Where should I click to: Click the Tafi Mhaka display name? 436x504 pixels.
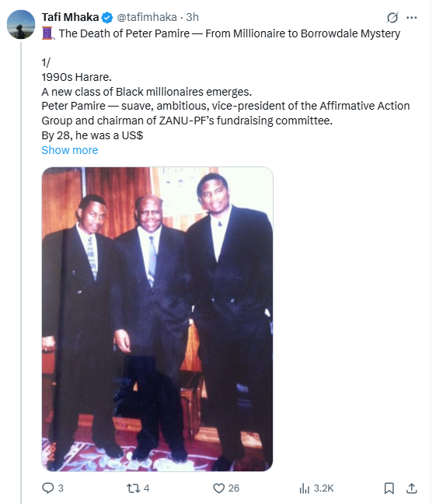click(x=70, y=17)
